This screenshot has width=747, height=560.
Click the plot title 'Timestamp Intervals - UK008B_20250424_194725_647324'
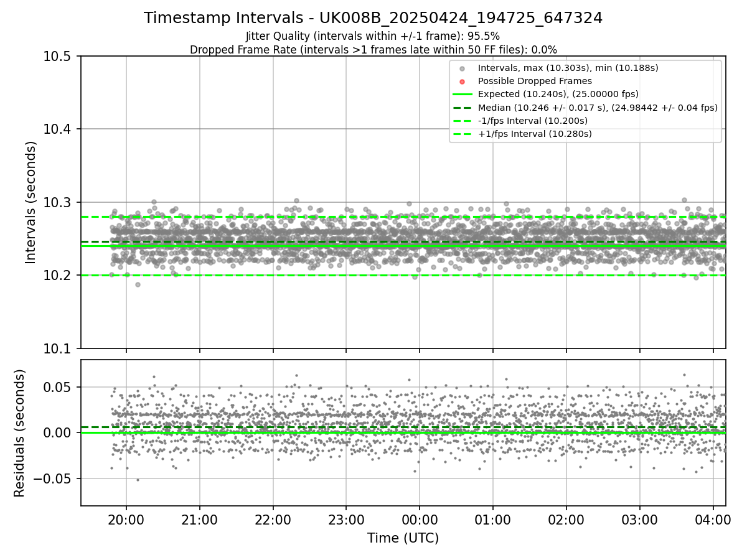[x=374, y=18]
